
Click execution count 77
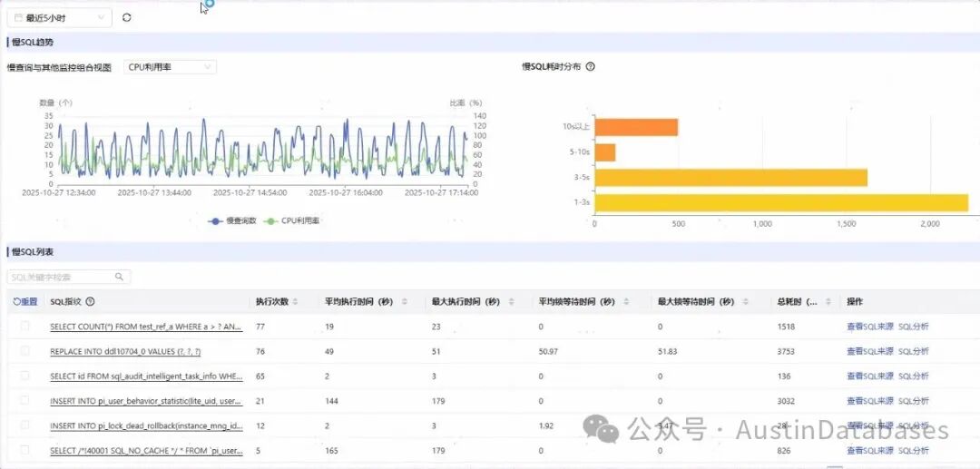(x=260, y=327)
